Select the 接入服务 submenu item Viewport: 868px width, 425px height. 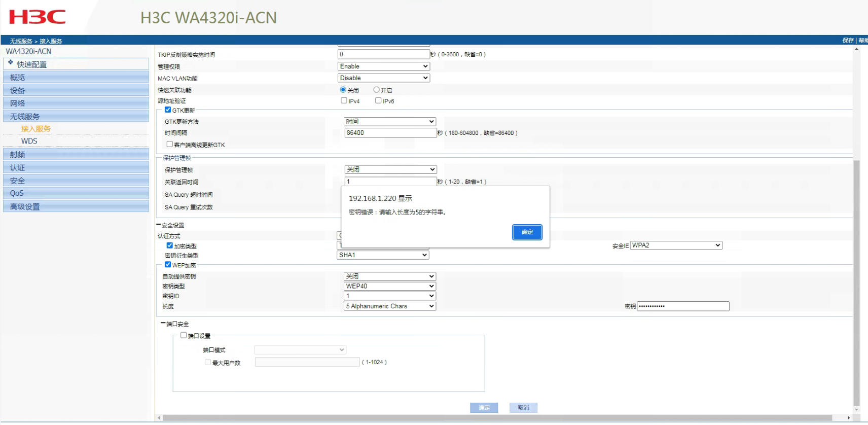[36, 129]
